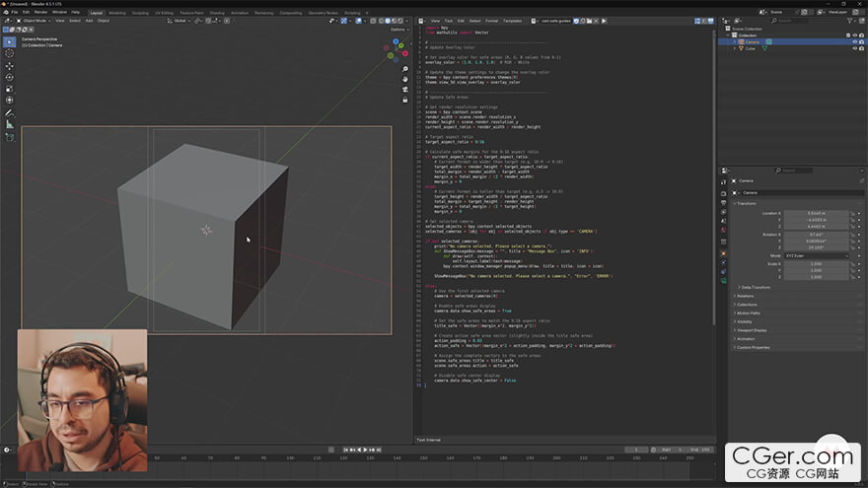Select the Rotate tool
The width and height of the screenshot is (868, 488).
(9, 77)
